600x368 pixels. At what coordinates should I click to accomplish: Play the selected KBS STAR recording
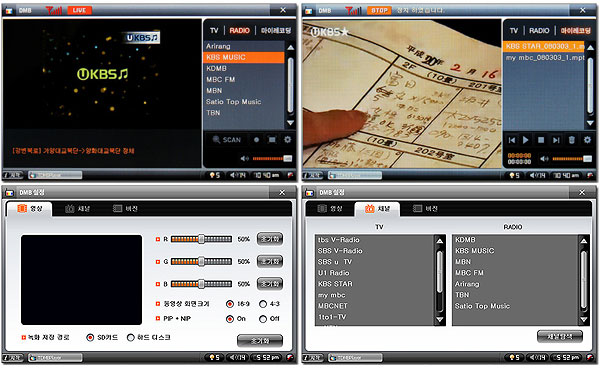[526, 140]
